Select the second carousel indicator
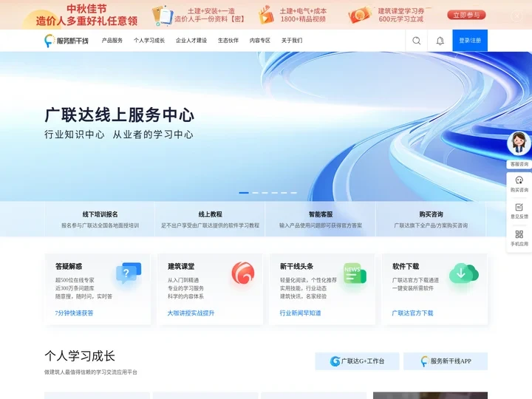This screenshot has height=399, width=532. pyautogui.click(x=255, y=193)
